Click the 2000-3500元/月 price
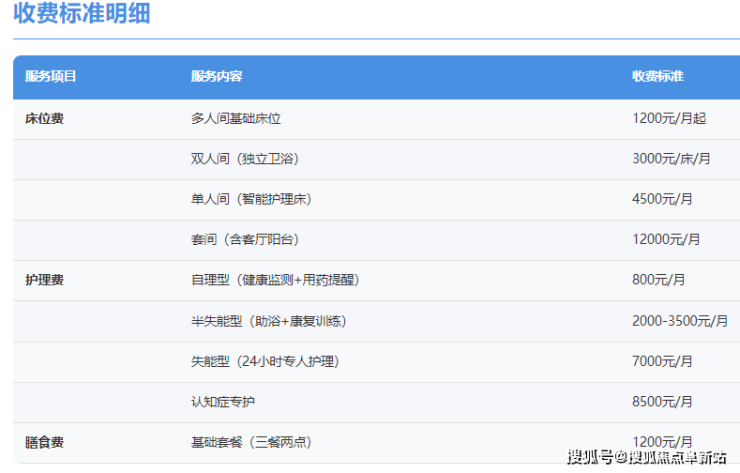Viewport: 740px width, 473px height. (x=680, y=321)
